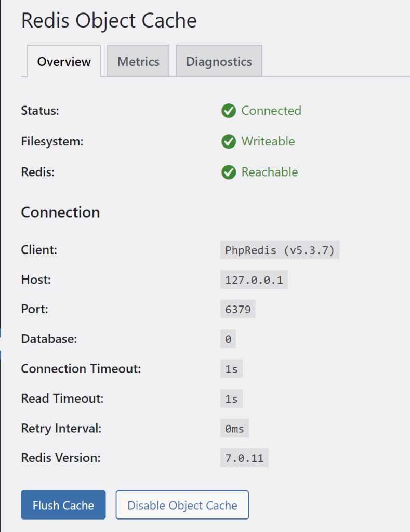Click the Port value 6379
This screenshot has width=410, height=532.
click(237, 309)
